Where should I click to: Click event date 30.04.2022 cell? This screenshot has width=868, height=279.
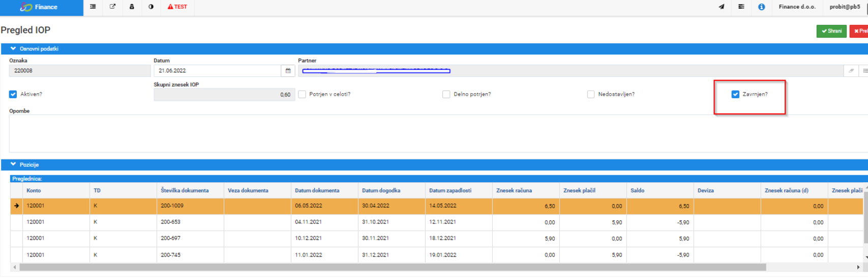point(392,206)
